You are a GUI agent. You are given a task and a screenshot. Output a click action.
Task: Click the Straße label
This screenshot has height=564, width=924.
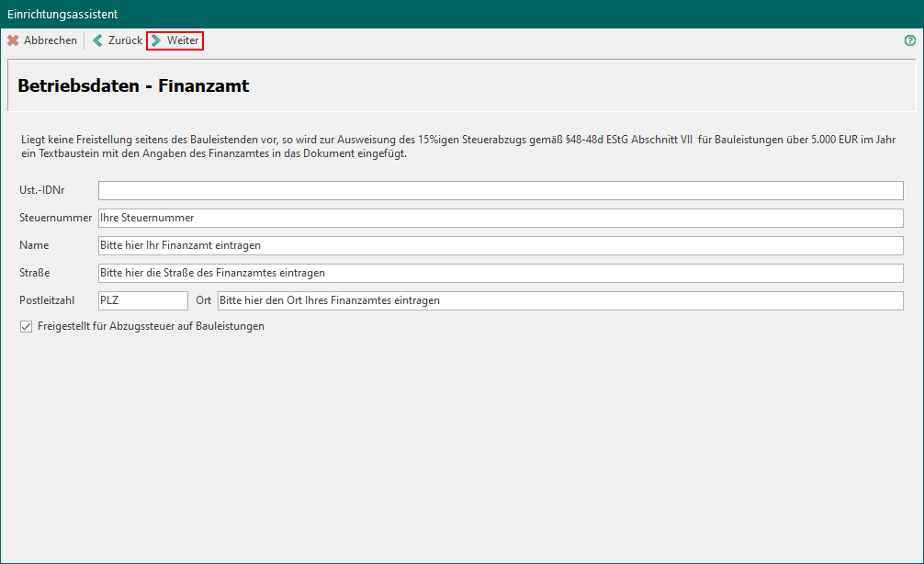coord(35,273)
